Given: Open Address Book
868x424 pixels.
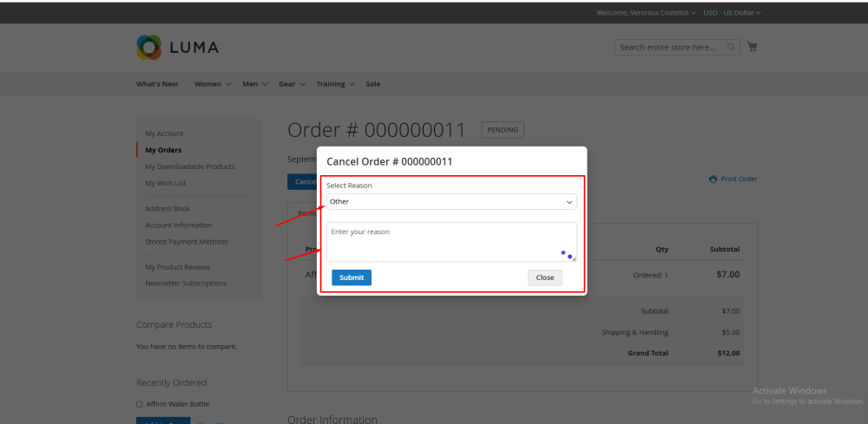Looking at the screenshot, I should [168, 208].
